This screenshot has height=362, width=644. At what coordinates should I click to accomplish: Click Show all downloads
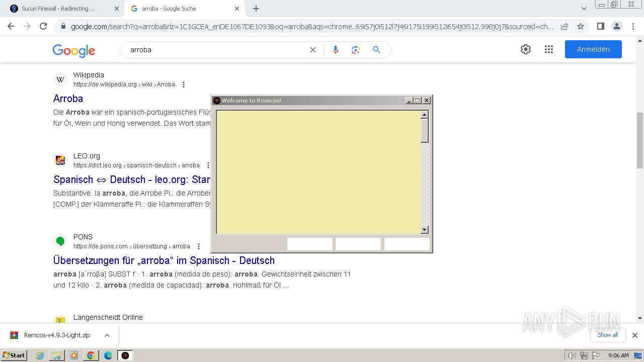(x=608, y=335)
